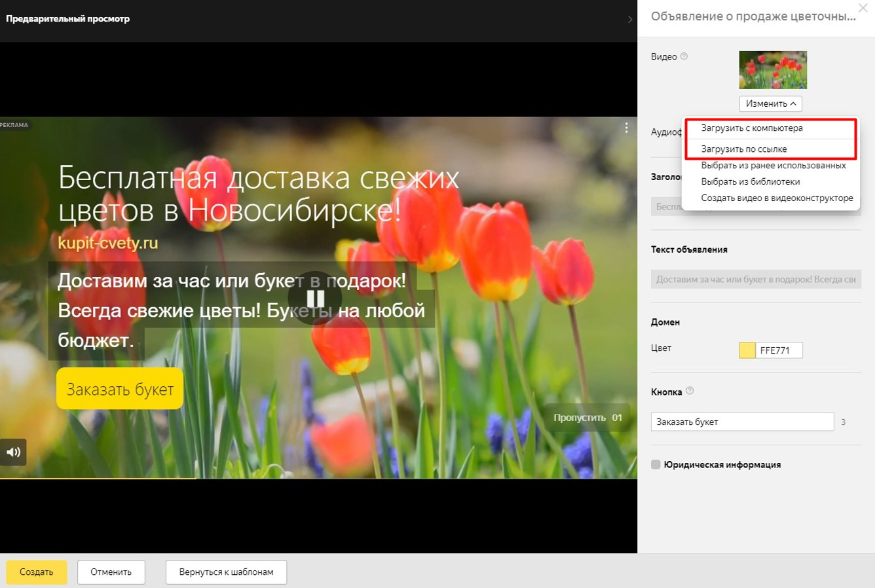The width and height of the screenshot is (877, 588).
Task: Select Загрузить с компьютера
Action: pyautogui.click(x=752, y=128)
